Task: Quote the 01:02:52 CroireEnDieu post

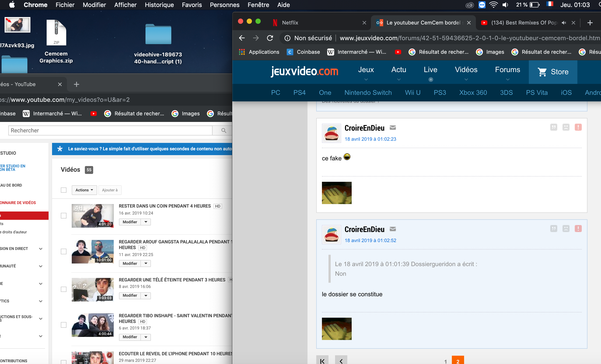Action: coord(554,229)
